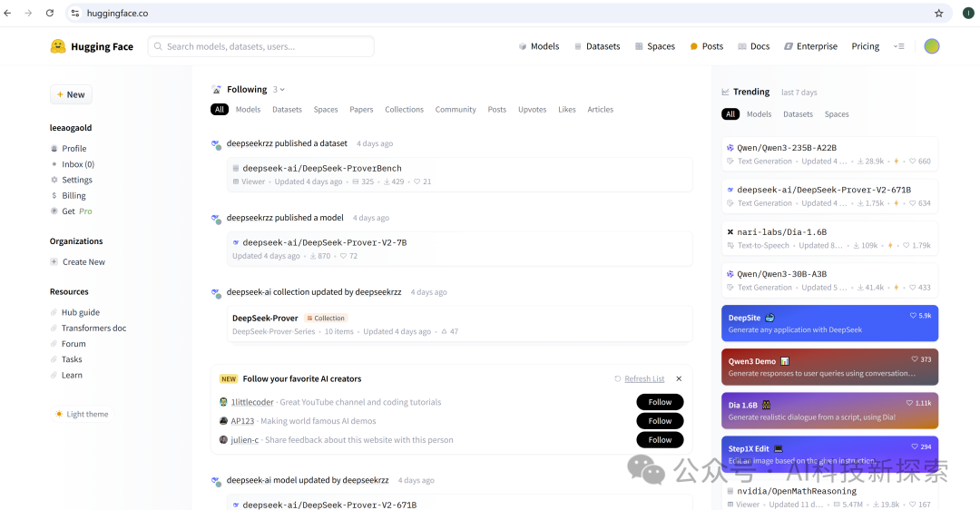
Task: Bookmark page with the star icon
Action: (x=938, y=13)
